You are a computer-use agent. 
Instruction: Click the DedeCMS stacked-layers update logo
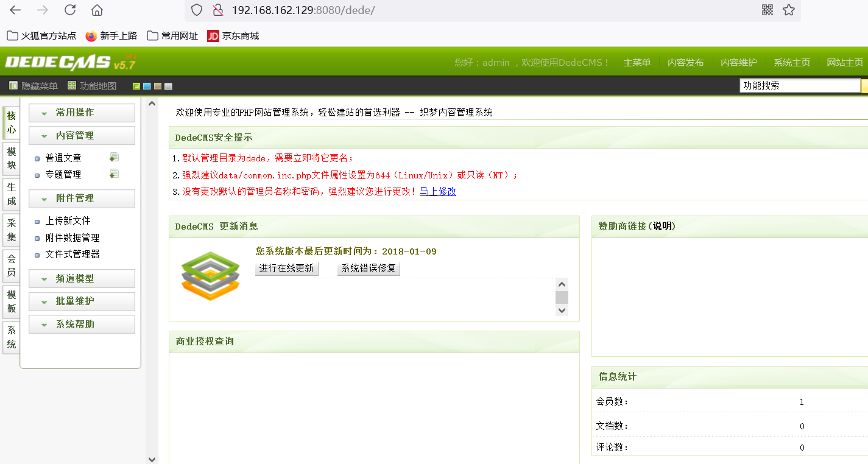211,275
